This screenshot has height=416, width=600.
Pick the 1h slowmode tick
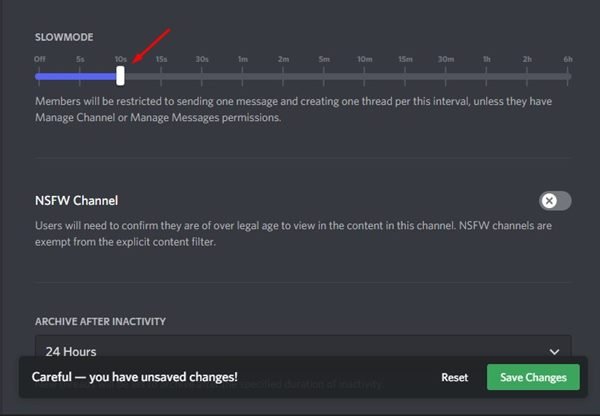[x=487, y=76]
